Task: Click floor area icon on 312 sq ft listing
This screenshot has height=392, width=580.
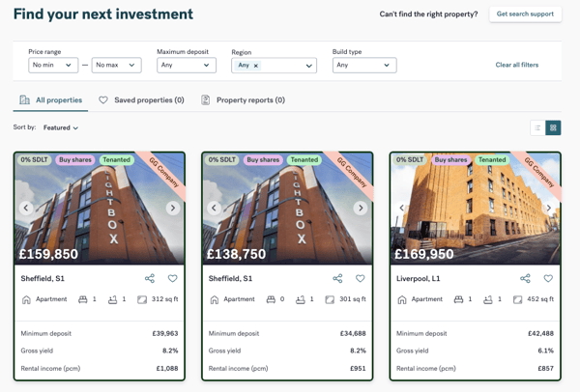Action: point(142,299)
